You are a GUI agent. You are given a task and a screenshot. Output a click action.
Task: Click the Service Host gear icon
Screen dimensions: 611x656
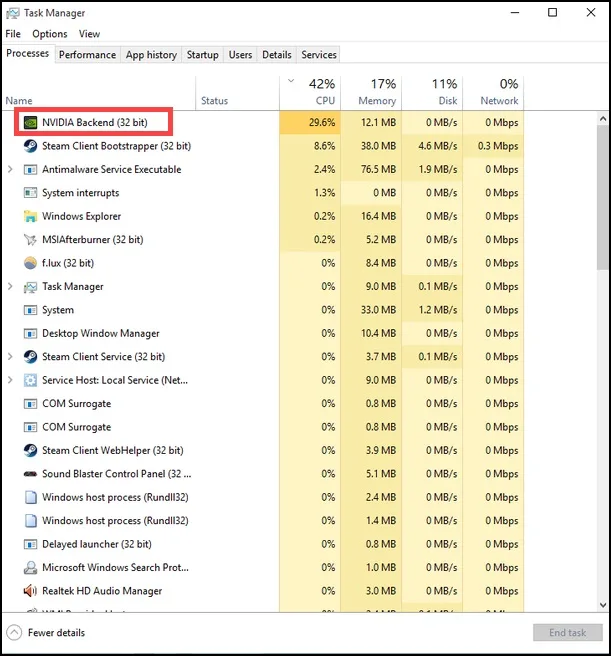click(30, 380)
